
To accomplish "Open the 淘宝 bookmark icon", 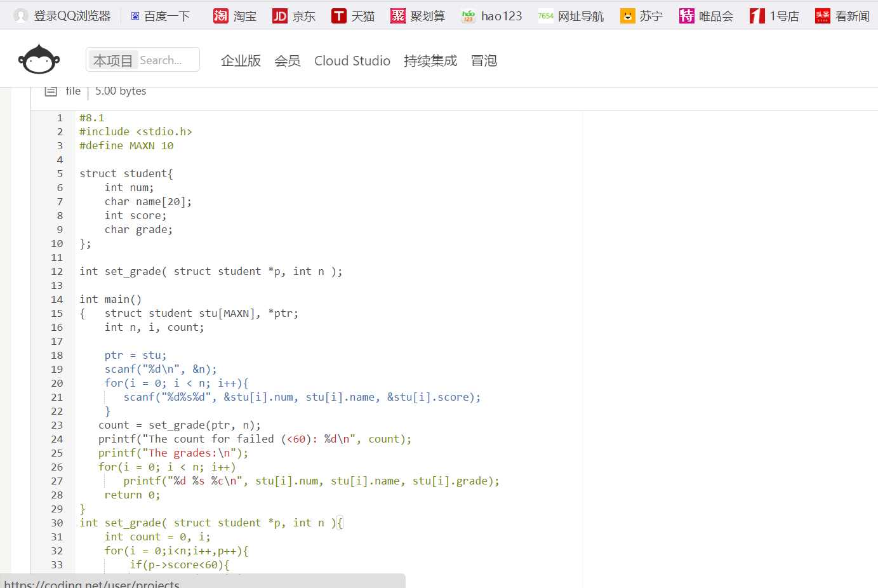I will coord(220,16).
